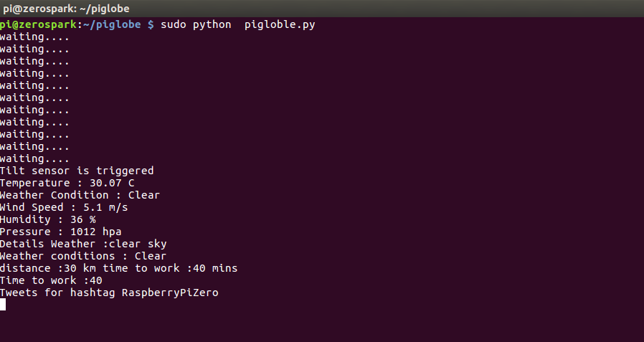Click the Weather Condition : Clear line
Screen dimensions: 644x342
click(x=80, y=195)
